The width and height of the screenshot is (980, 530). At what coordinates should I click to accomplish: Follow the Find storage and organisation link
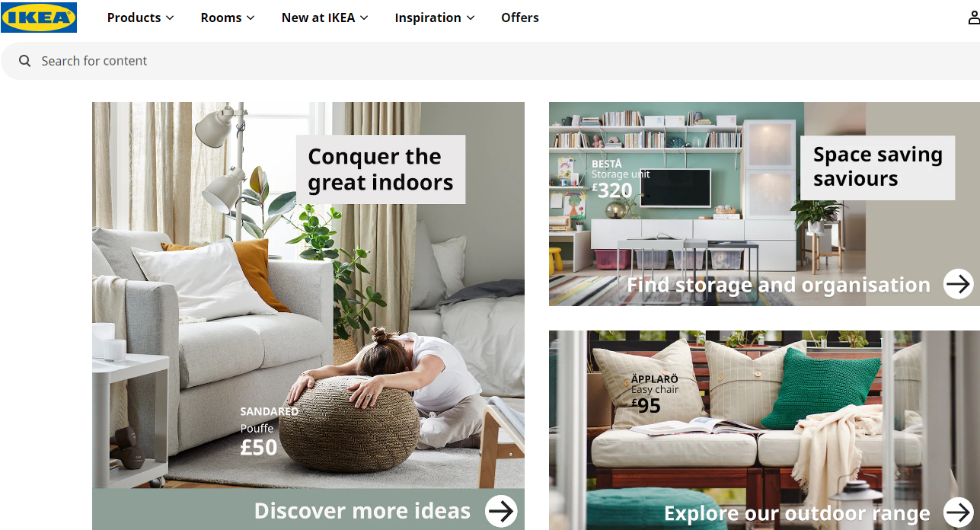pos(778,285)
